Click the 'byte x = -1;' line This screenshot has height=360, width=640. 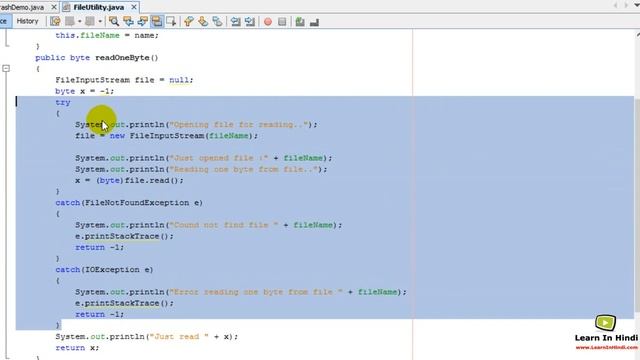84,91
